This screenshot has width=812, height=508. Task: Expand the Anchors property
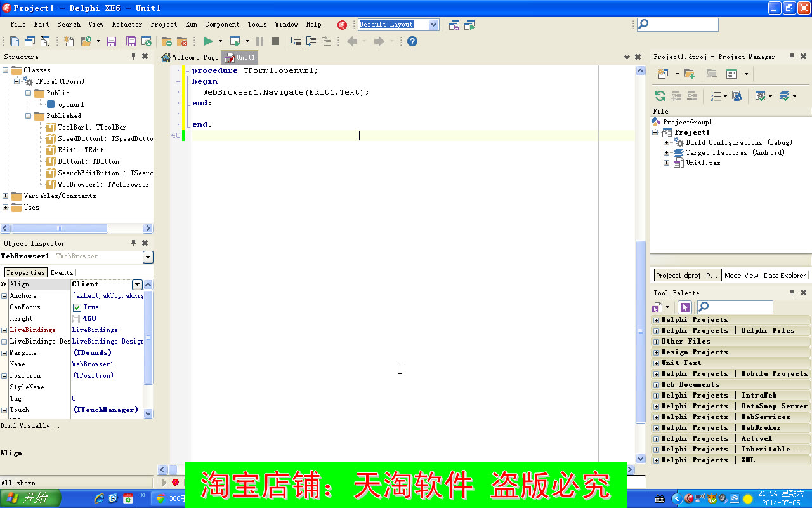coord(4,296)
